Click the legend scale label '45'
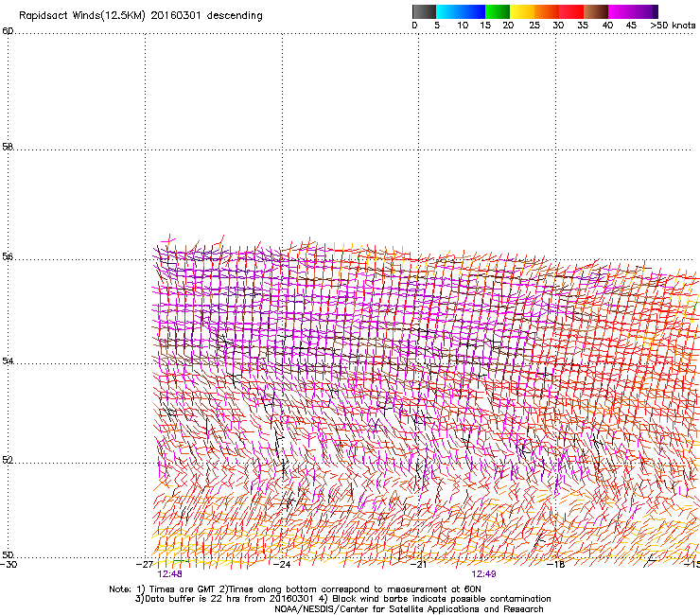The width and height of the screenshot is (700, 615). pyautogui.click(x=631, y=26)
